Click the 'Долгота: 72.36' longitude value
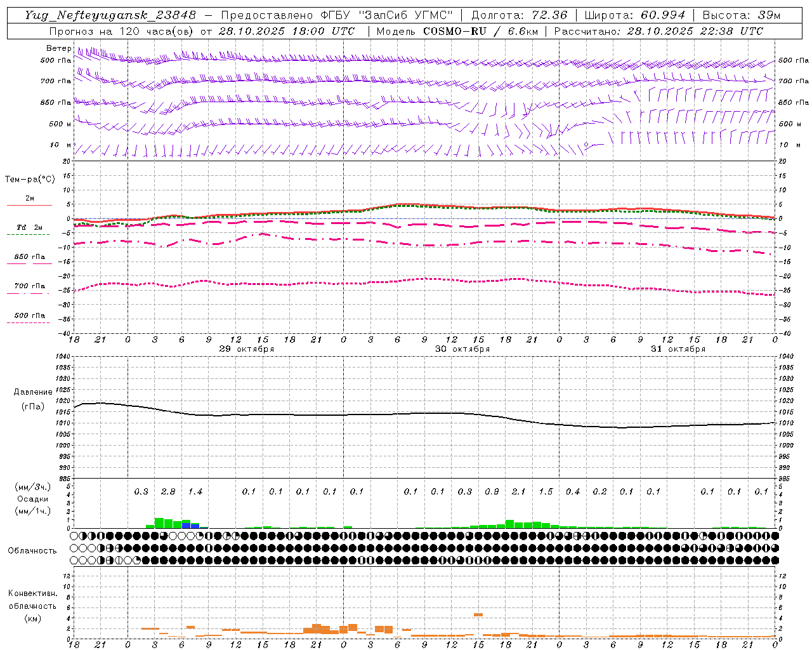 tap(519, 15)
